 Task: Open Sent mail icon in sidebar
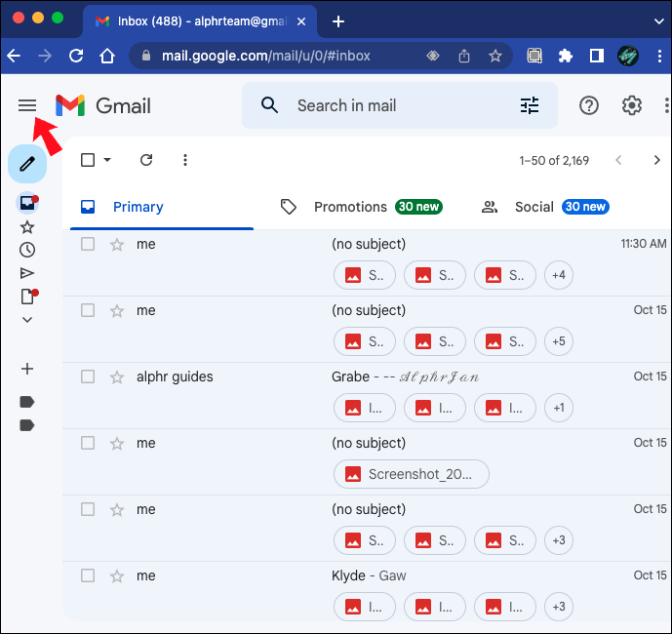click(27, 273)
